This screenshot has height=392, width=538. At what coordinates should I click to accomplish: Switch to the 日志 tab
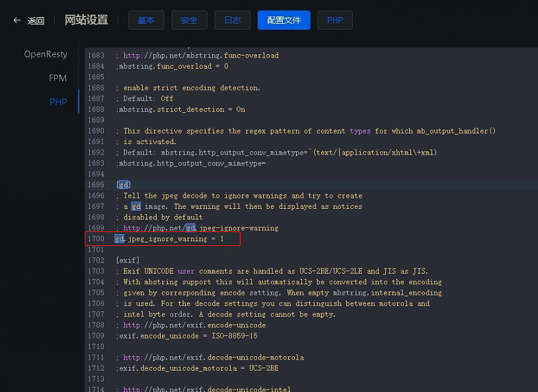[x=232, y=20]
